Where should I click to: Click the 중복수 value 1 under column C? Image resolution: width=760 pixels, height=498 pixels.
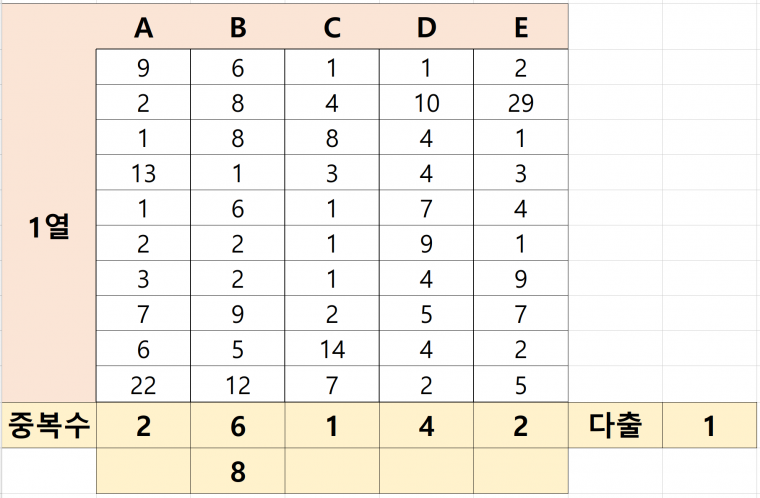tap(332, 426)
